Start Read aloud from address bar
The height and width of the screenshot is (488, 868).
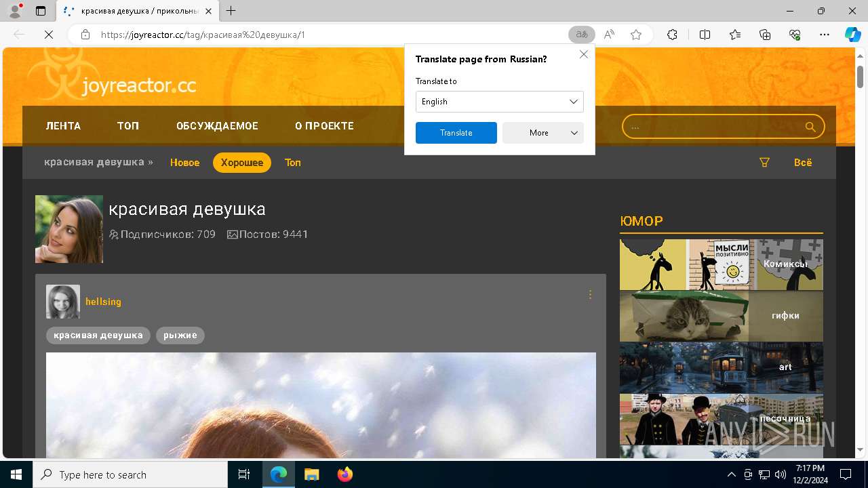coord(609,35)
